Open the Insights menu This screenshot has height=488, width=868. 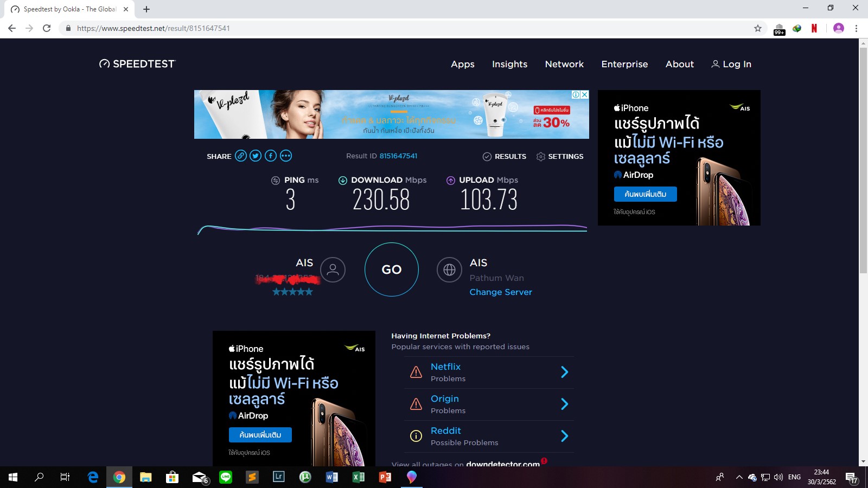(x=509, y=64)
